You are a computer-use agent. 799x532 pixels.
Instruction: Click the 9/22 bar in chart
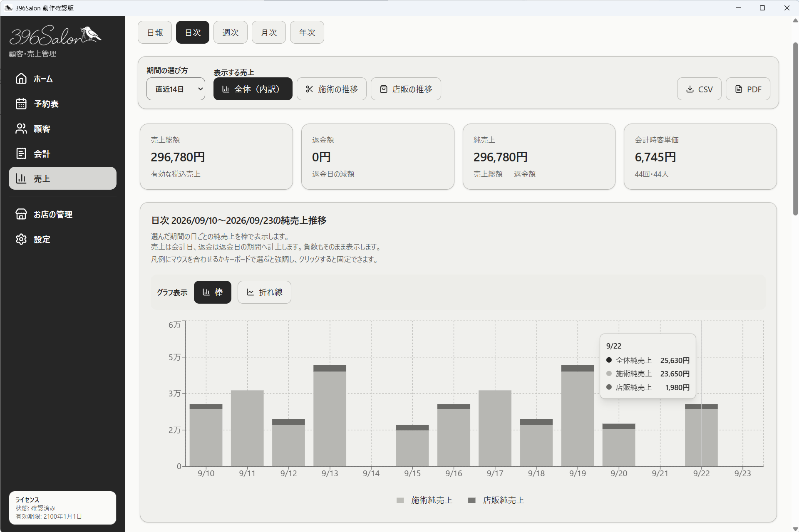[x=701, y=435]
